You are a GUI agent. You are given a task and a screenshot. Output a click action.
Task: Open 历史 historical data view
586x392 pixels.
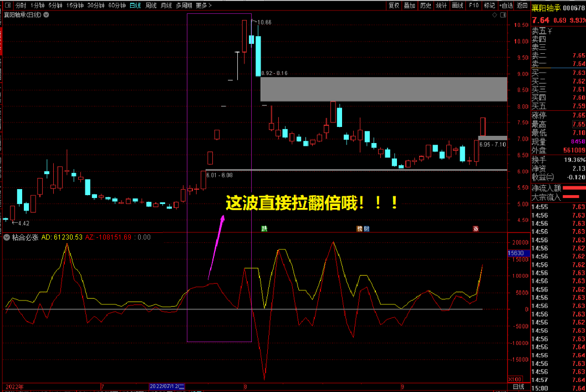pos(425,5)
